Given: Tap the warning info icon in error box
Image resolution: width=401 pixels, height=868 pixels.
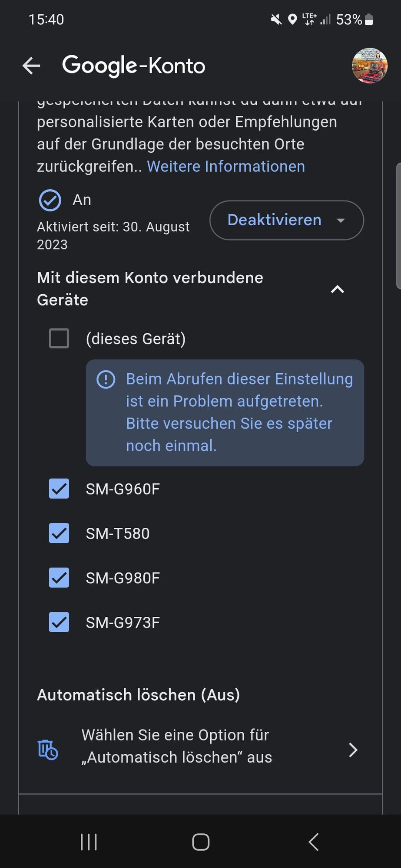Looking at the screenshot, I should pos(106,380).
